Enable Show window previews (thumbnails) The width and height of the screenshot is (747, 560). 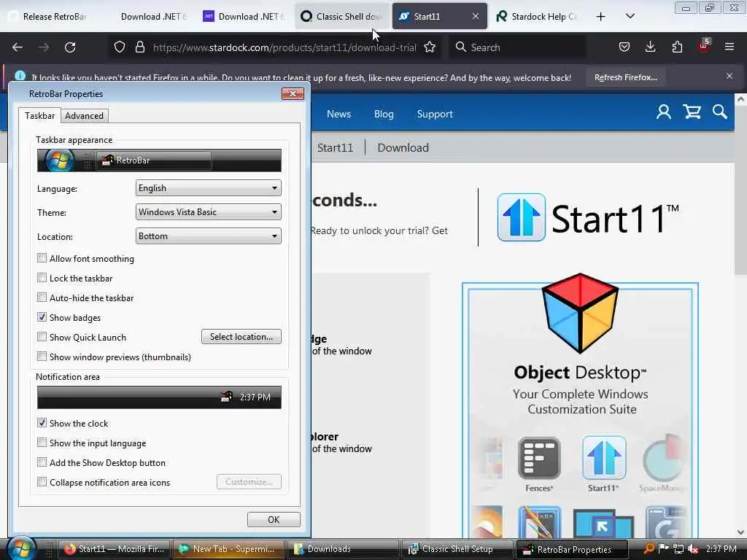click(42, 356)
